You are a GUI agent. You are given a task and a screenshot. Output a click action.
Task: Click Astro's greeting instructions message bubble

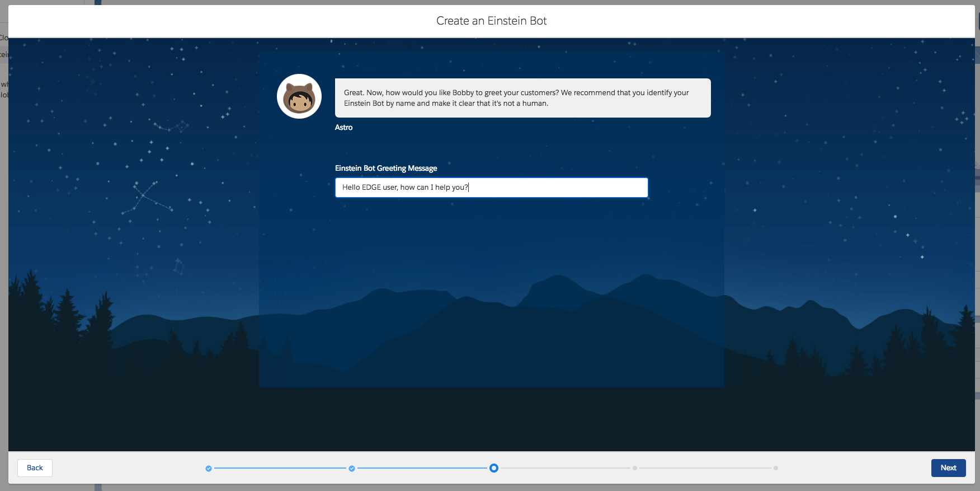pyautogui.click(x=523, y=98)
